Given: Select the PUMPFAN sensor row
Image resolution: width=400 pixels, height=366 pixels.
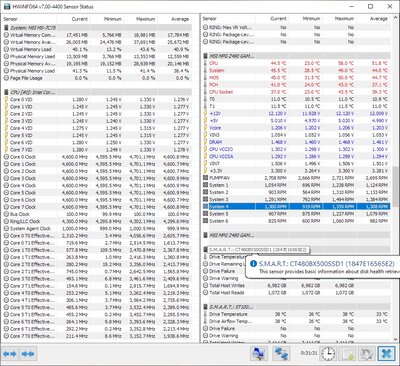Looking at the screenshot, I should 296,178.
